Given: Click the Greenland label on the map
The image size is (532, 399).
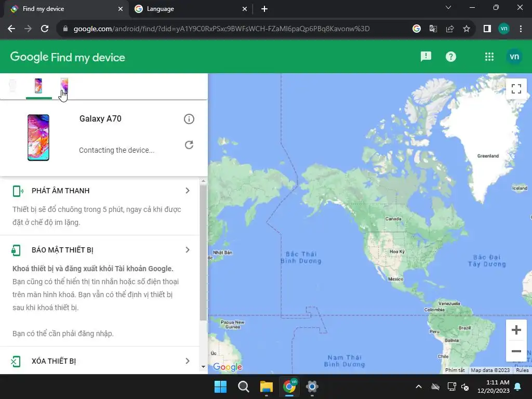Looking at the screenshot, I should 488,156.
